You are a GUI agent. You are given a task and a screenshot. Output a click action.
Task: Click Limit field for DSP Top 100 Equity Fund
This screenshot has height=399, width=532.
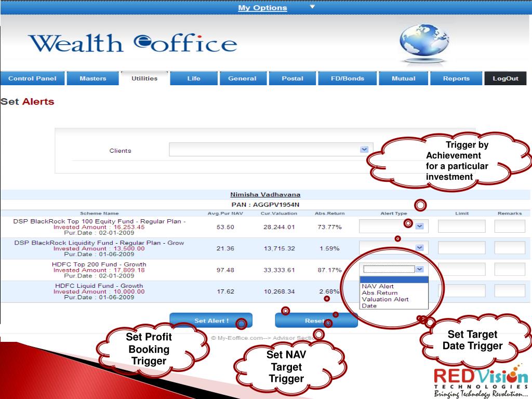(462, 227)
